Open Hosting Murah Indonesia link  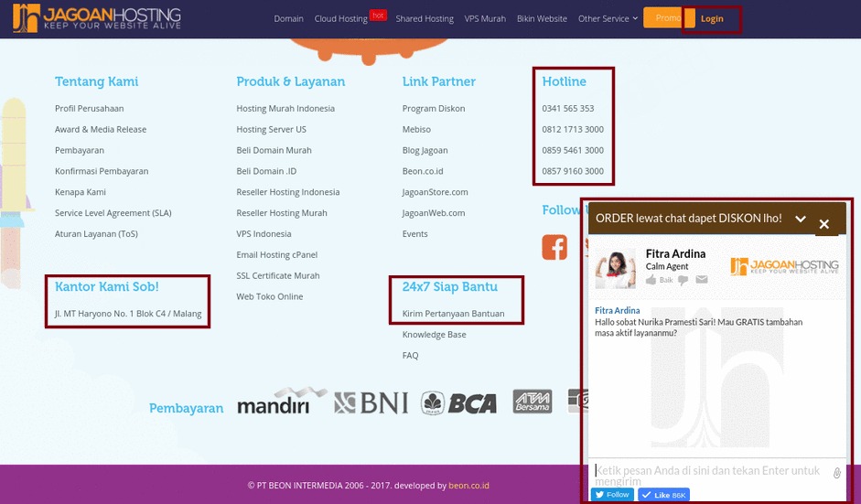pyautogui.click(x=285, y=109)
